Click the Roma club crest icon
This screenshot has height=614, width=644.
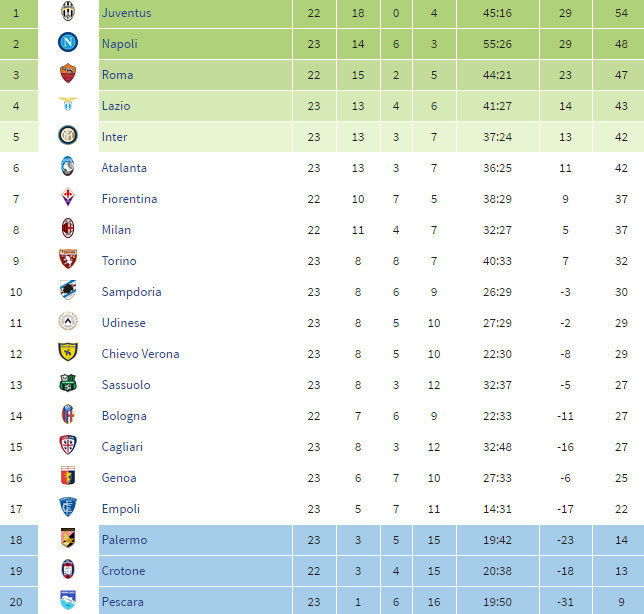tap(68, 75)
